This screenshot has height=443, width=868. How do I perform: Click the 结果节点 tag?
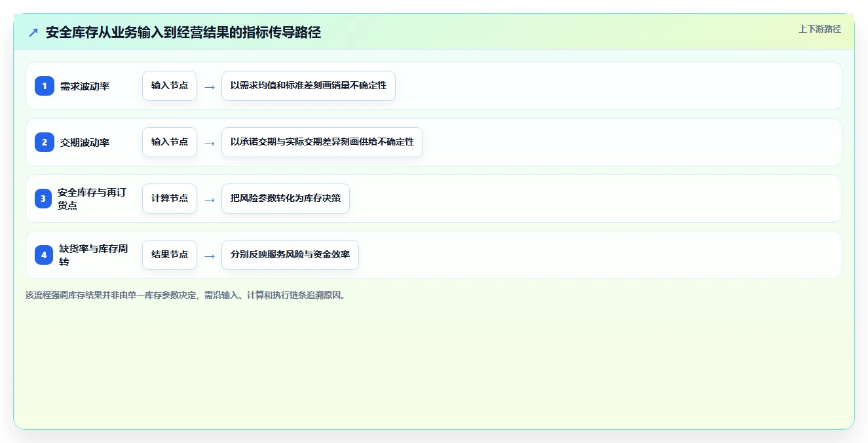pyautogui.click(x=170, y=255)
